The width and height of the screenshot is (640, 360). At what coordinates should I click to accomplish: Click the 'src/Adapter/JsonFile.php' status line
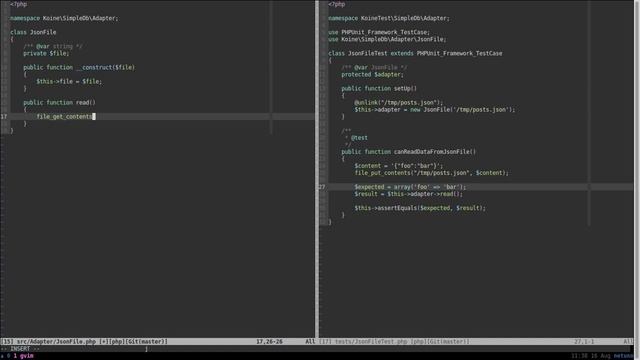pyautogui.click(x=158, y=341)
